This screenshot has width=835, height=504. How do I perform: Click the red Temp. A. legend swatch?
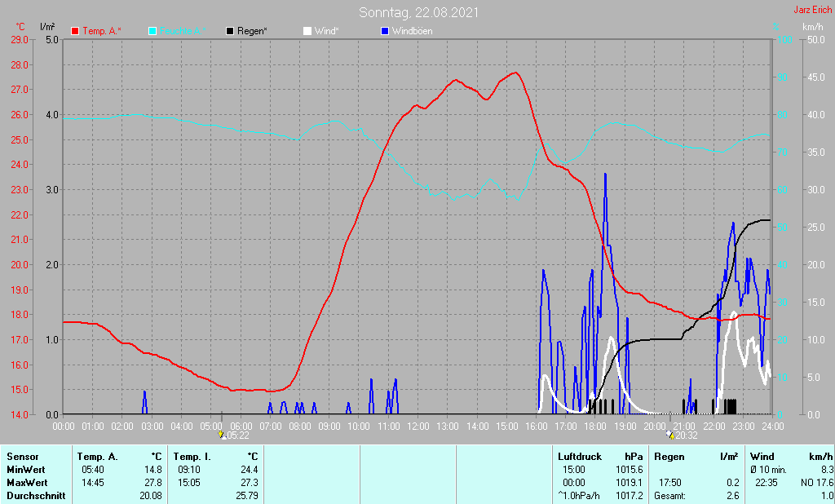pos(75,32)
